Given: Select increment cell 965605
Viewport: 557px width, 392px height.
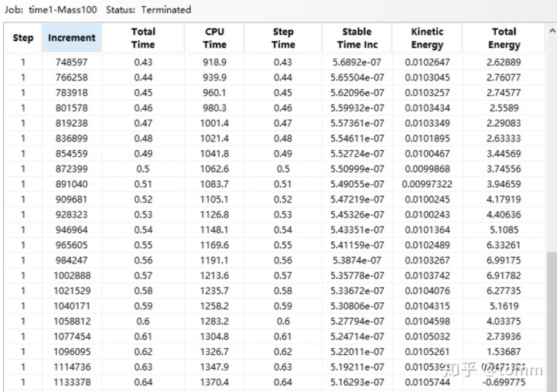Looking at the screenshot, I should click(71, 245).
